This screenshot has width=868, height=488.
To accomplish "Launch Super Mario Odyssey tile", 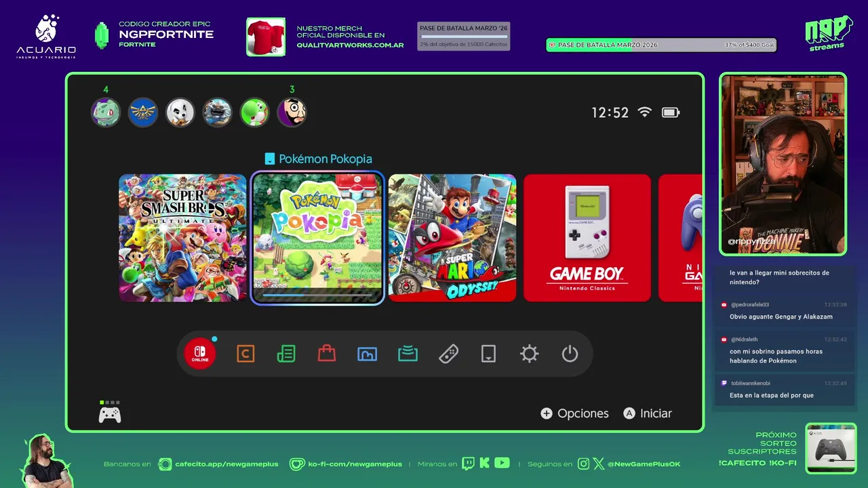I will 452,238.
